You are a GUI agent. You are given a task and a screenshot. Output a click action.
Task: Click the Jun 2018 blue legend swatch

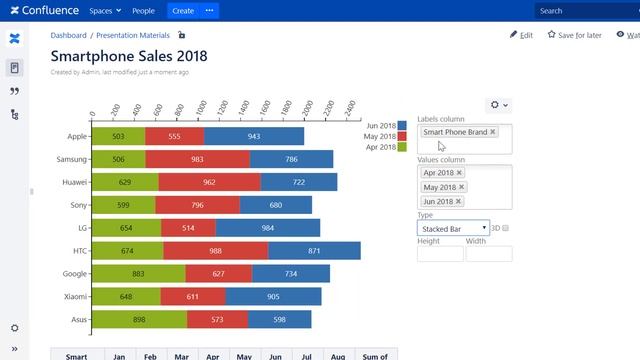click(x=402, y=126)
